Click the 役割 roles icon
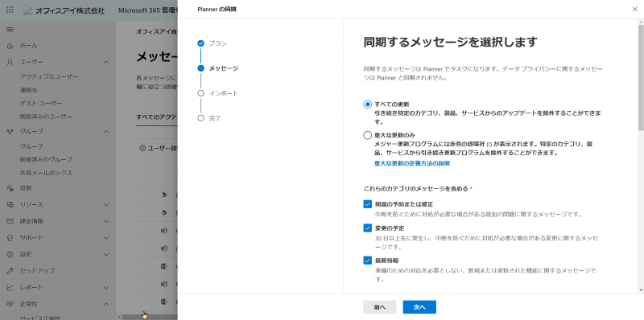This screenshot has width=644, height=320. click(10, 188)
